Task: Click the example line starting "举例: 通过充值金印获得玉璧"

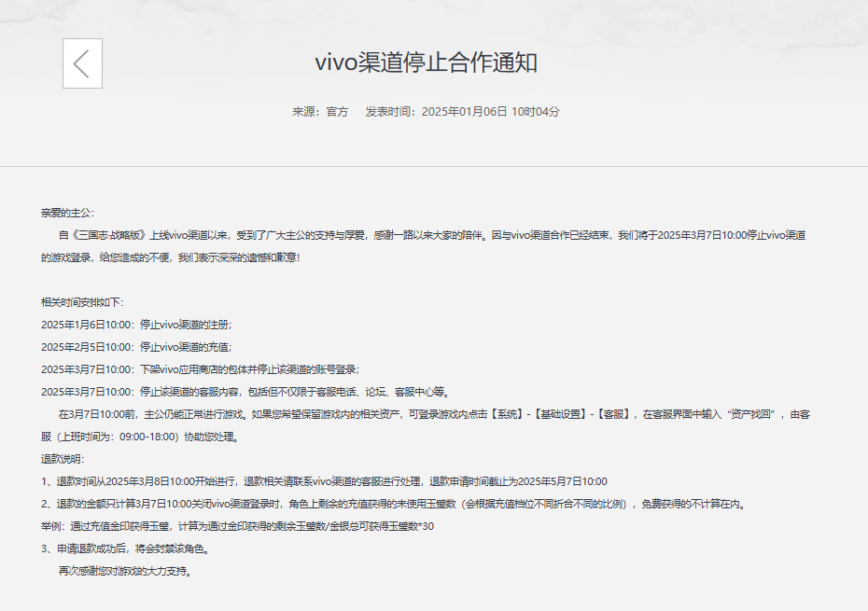Action: 237,526
